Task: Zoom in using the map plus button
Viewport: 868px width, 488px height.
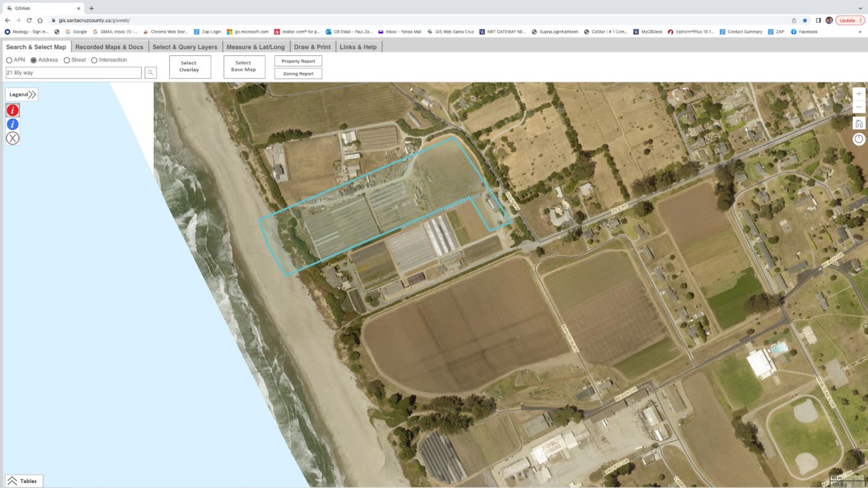Action: pos(859,94)
